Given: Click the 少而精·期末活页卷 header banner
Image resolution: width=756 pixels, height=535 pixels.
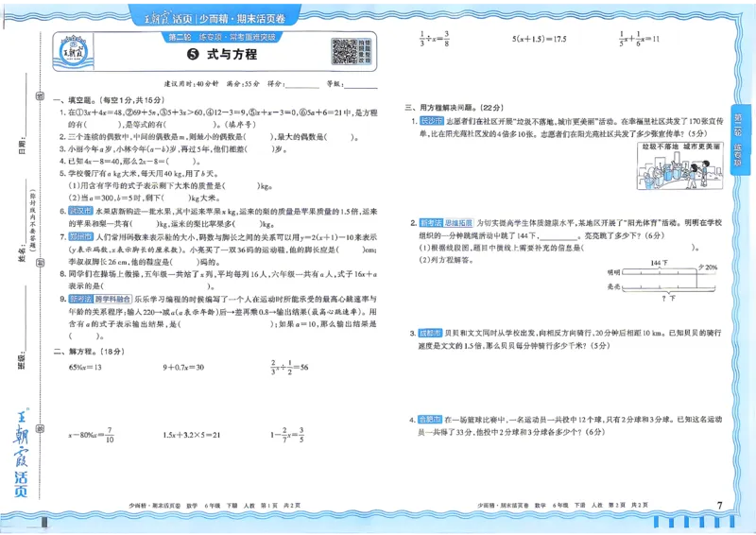Looking at the screenshot, I should [215, 17].
